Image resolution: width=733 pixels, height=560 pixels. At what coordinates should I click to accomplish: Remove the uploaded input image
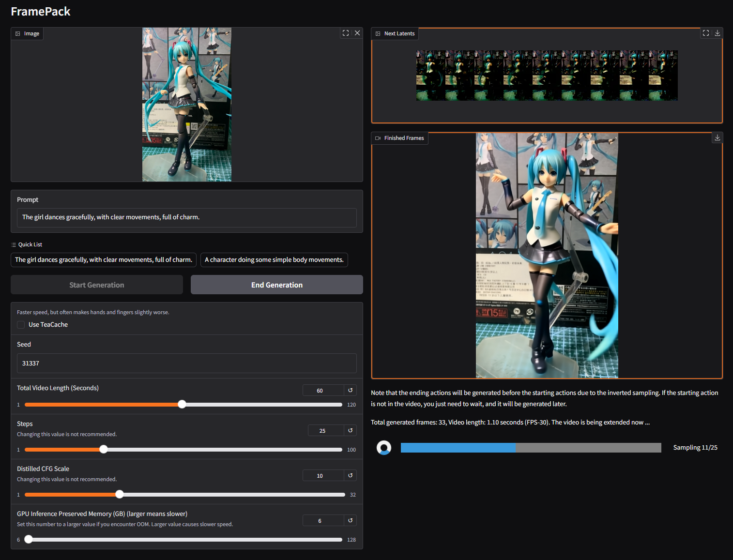click(x=357, y=33)
